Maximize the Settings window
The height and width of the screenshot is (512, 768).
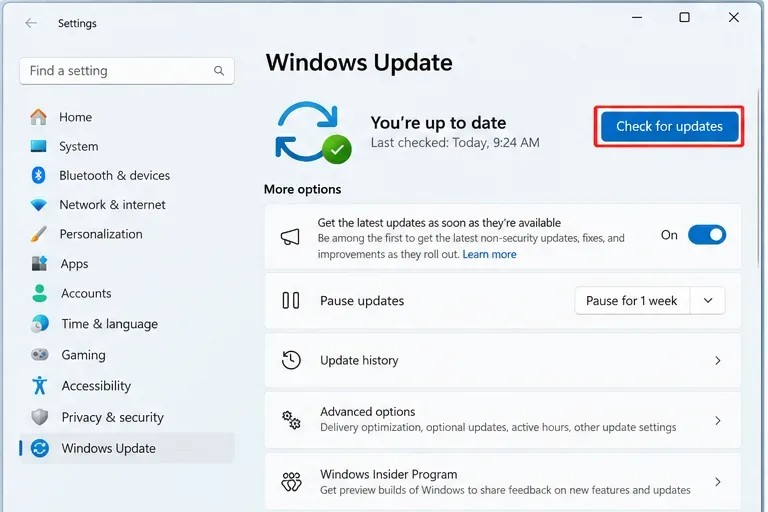pos(685,18)
